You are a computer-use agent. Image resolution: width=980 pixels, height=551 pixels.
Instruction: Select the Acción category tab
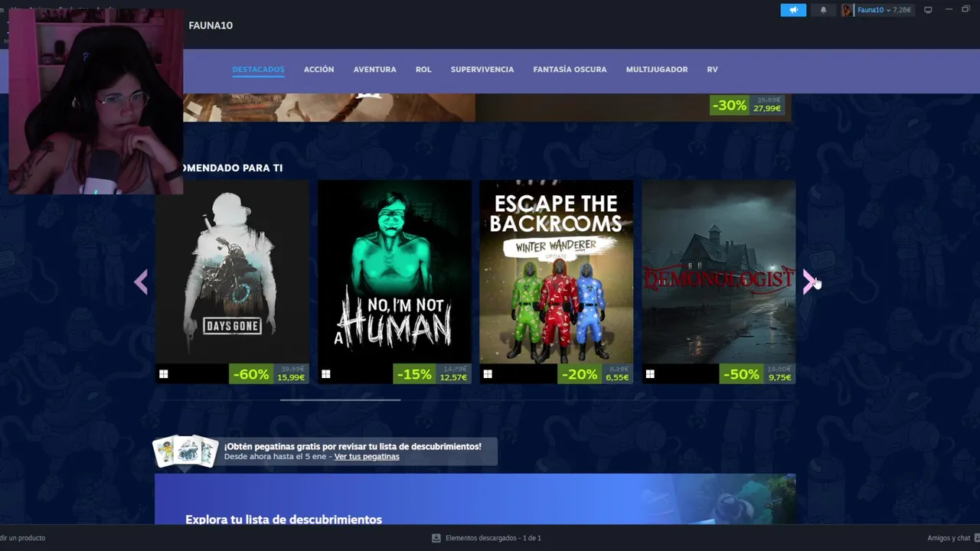tap(318, 70)
